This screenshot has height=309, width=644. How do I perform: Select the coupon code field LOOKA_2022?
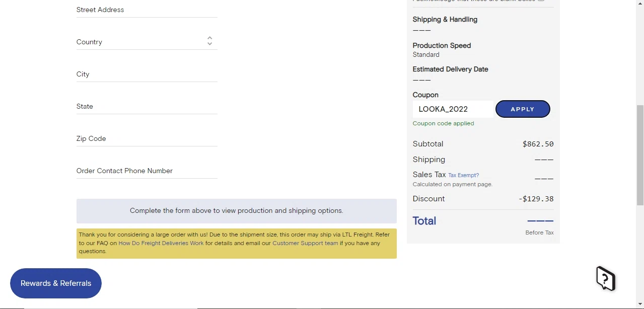[453, 109]
